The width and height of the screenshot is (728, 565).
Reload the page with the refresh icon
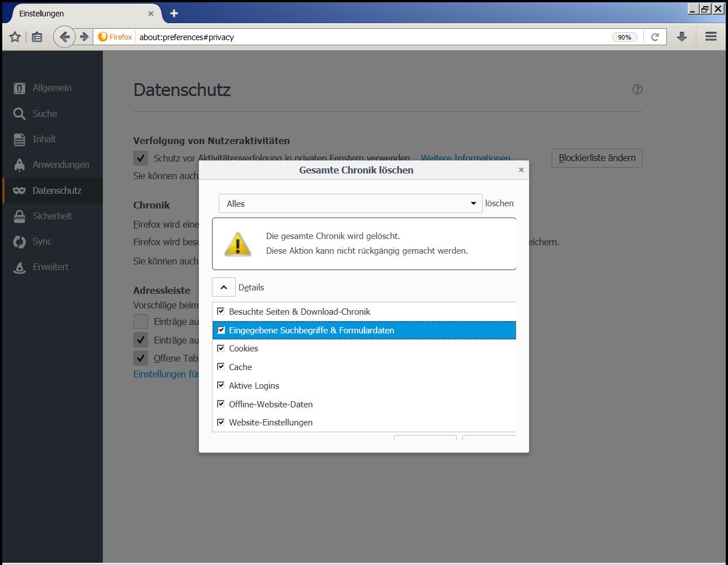tap(655, 37)
